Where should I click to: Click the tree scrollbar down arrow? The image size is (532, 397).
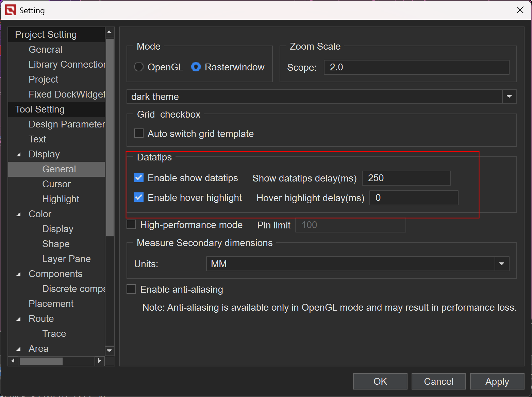click(110, 350)
